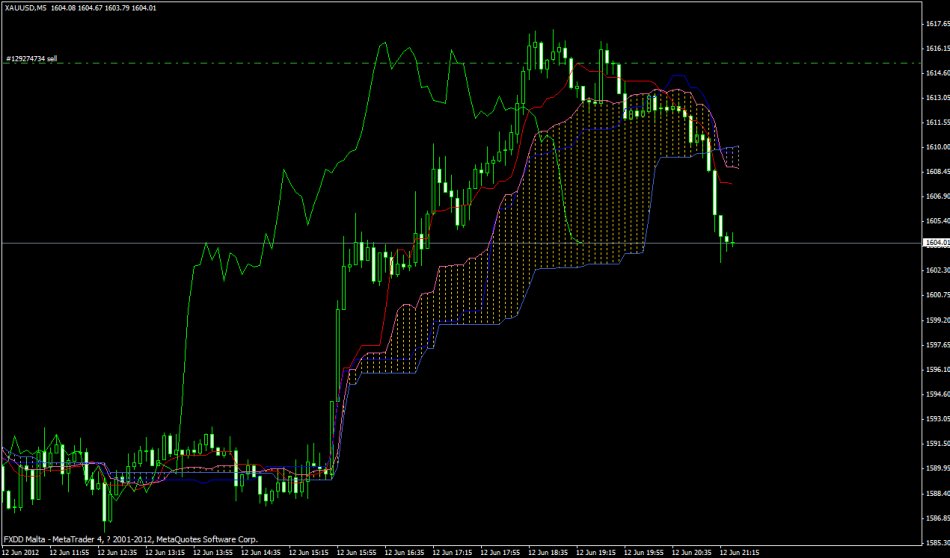Click the 12 Jun 21:15 time label
This screenshot has width=950, height=558.
[740, 551]
